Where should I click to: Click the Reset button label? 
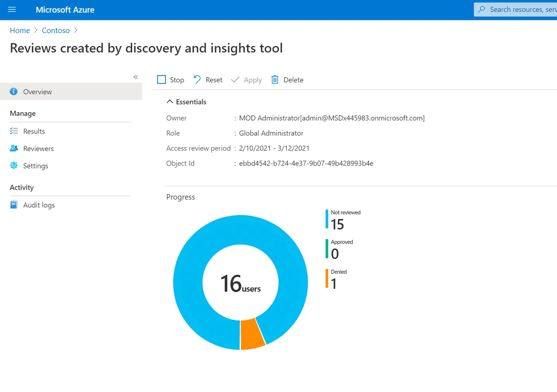point(214,80)
